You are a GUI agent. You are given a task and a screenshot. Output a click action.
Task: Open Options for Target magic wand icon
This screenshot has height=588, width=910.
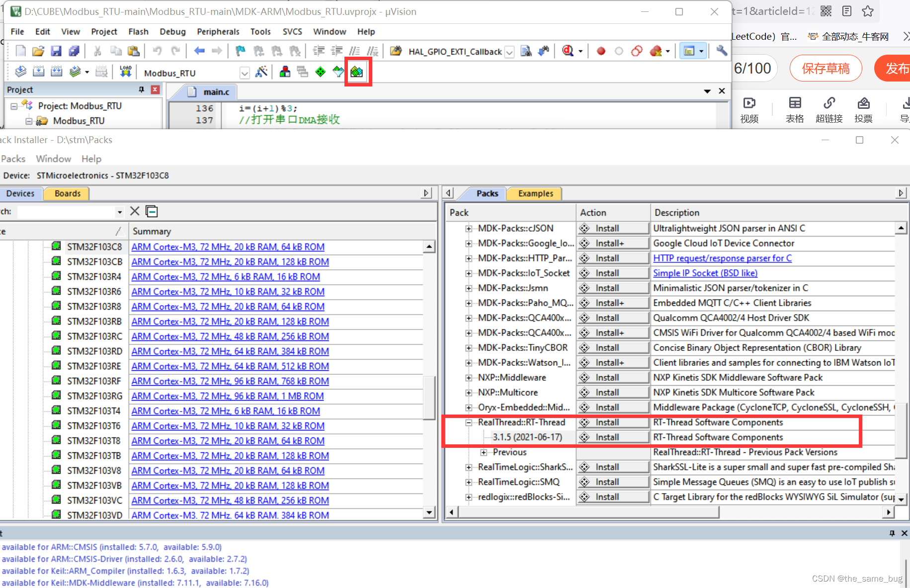point(261,72)
